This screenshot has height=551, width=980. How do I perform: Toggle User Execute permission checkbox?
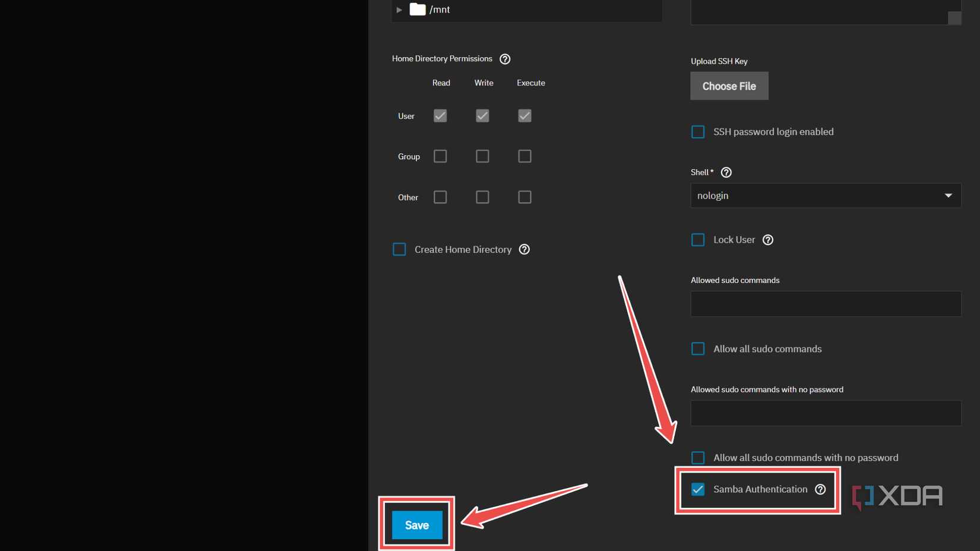tap(524, 116)
